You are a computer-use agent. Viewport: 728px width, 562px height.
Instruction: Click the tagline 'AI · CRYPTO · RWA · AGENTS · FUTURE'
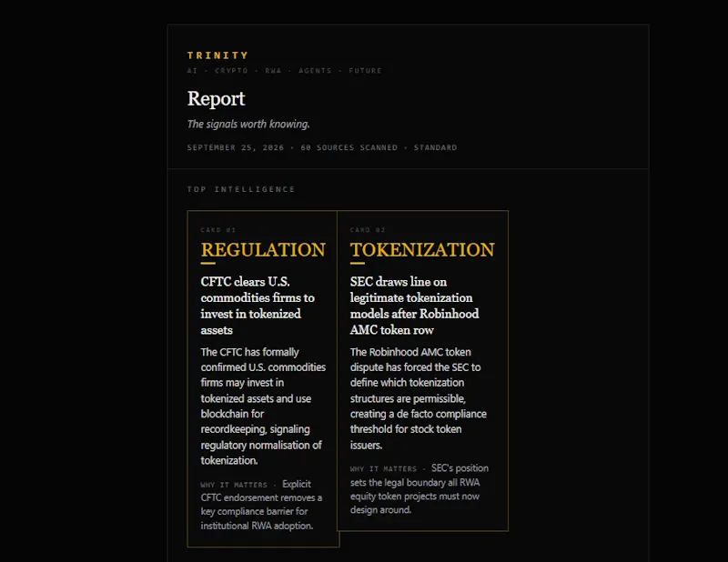(284, 71)
